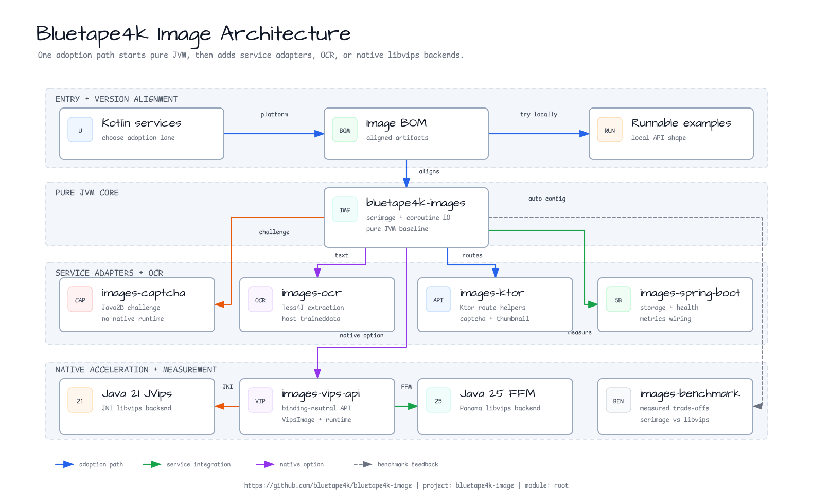Select the Kotlin services title
813x504 pixels.
tap(142, 123)
